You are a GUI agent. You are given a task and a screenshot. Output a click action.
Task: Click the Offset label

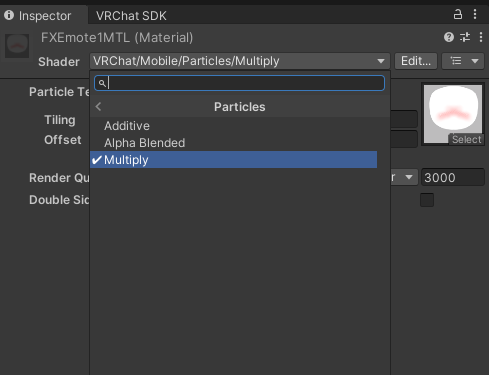point(63,140)
